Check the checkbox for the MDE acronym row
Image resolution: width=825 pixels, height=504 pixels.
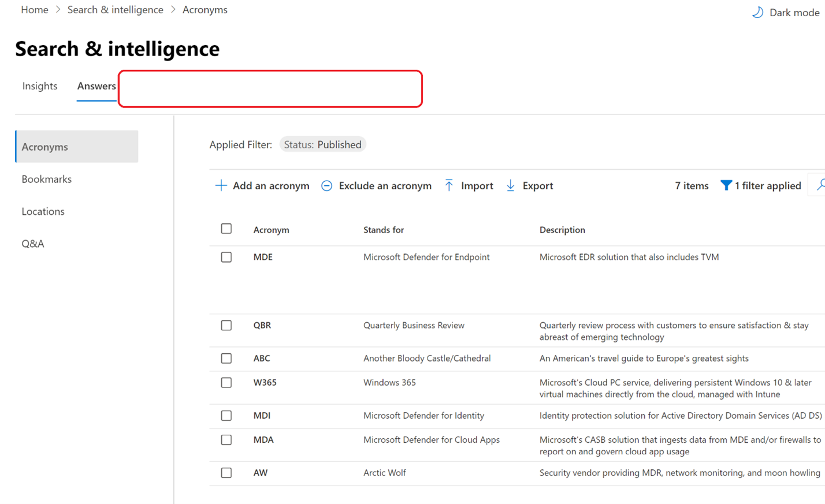pos(226,257)
